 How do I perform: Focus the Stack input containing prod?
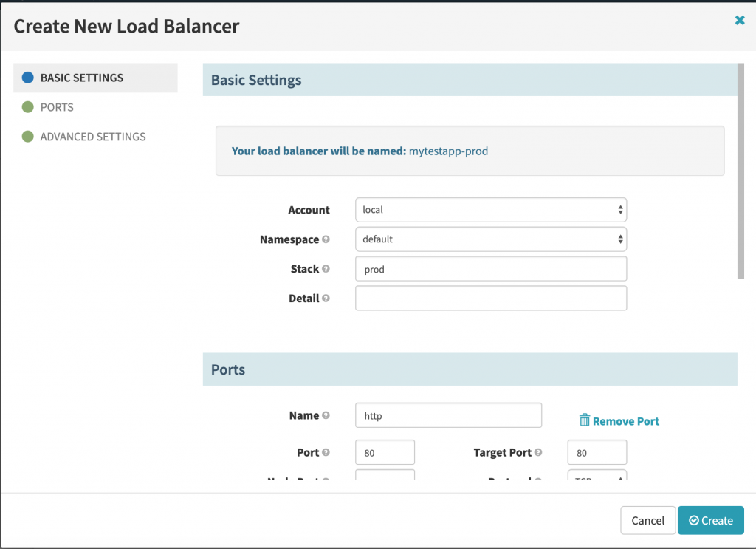[x=490, y=269]
